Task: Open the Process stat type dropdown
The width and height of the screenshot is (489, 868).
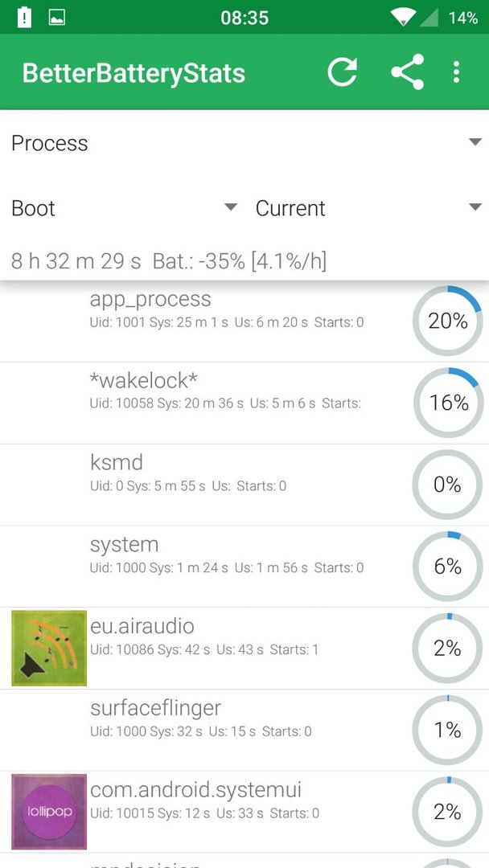Action: 244,143
